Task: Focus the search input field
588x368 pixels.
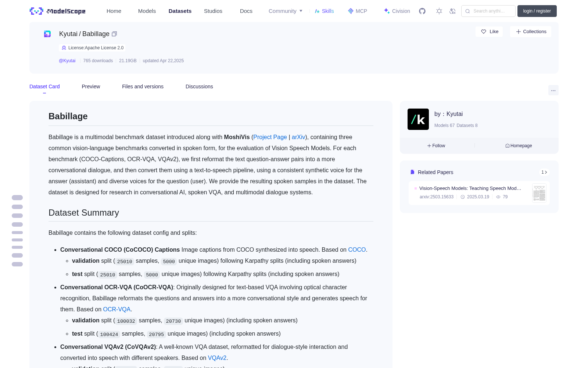Action: [488, 11]
